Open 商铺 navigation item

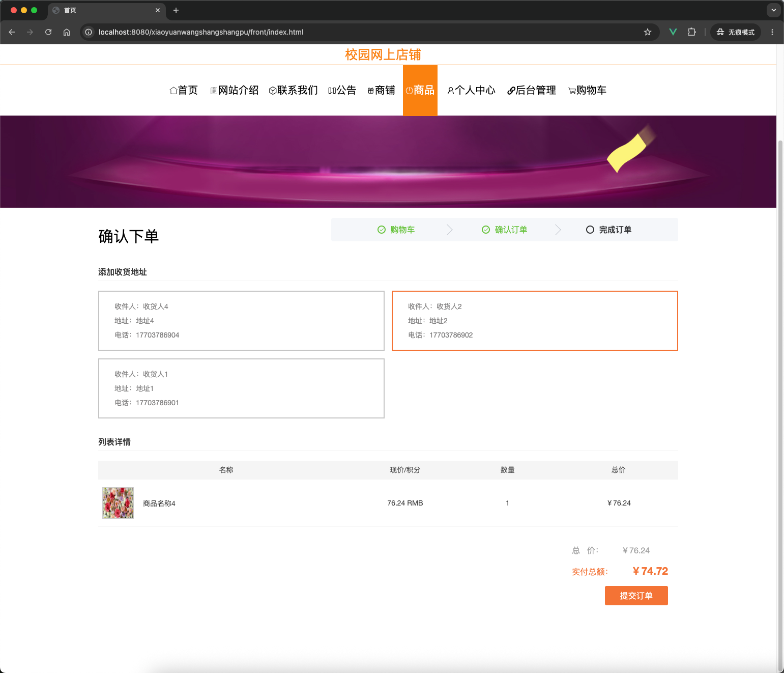click(382, 90)
